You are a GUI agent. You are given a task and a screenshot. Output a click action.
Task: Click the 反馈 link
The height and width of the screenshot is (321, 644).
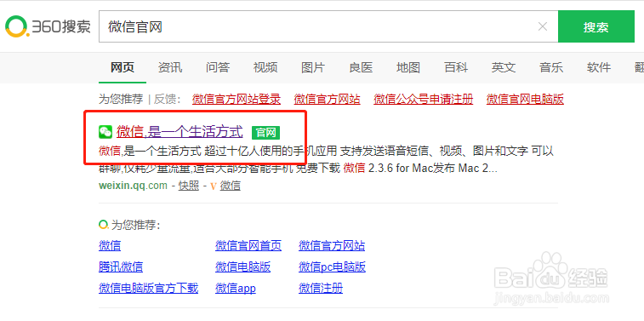pos(166,99)
